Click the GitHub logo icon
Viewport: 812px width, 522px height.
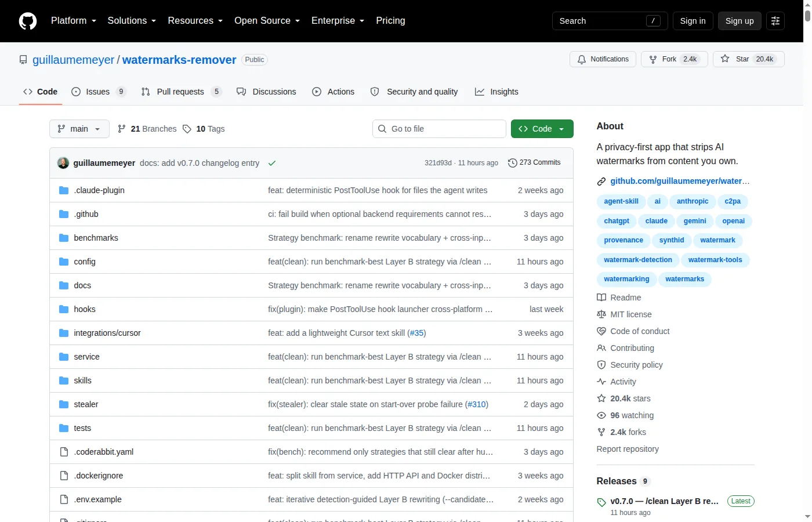click(x=28, y=21)
